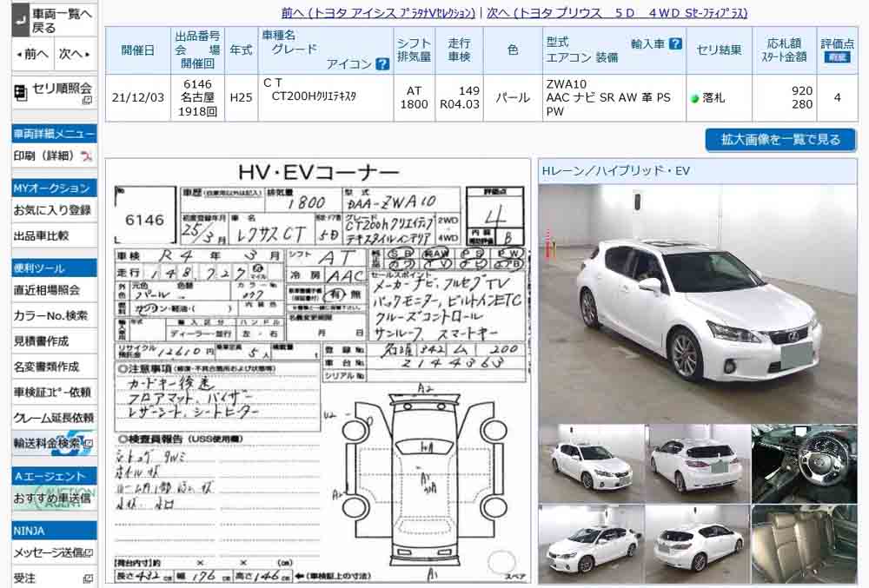Click the popup icon beside 輸送料金検索
The width and height of the screenshot is (869, 588).
pyautogui.click(x=88, y=444)
